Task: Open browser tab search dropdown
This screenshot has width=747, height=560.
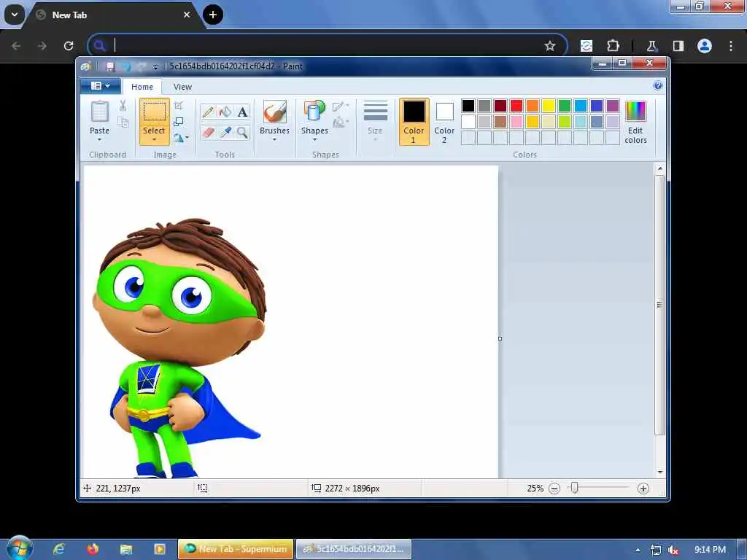Action: click(x=15, y=15)
